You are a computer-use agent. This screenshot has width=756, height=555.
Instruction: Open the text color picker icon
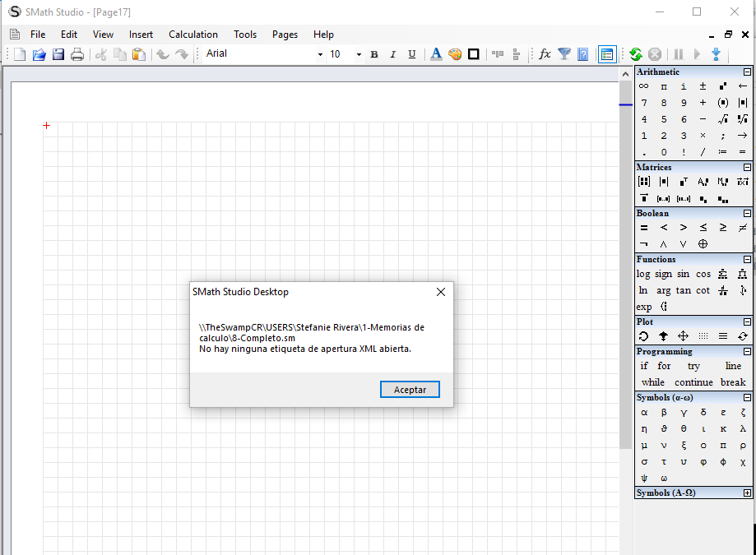436,54
